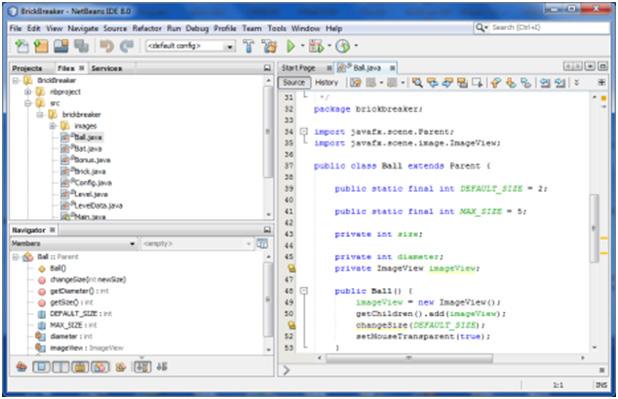
Task: Open the Refactor menu
Action: [x=147, y=28]
